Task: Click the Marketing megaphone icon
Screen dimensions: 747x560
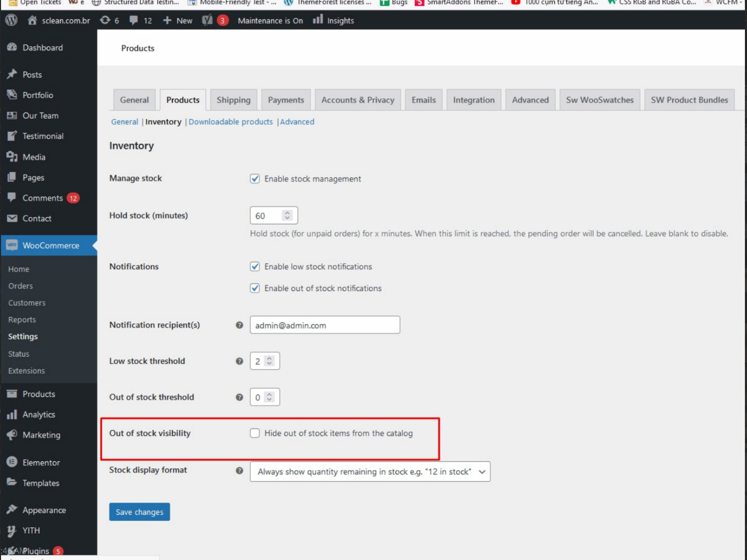Action: [x=12, y=435]
